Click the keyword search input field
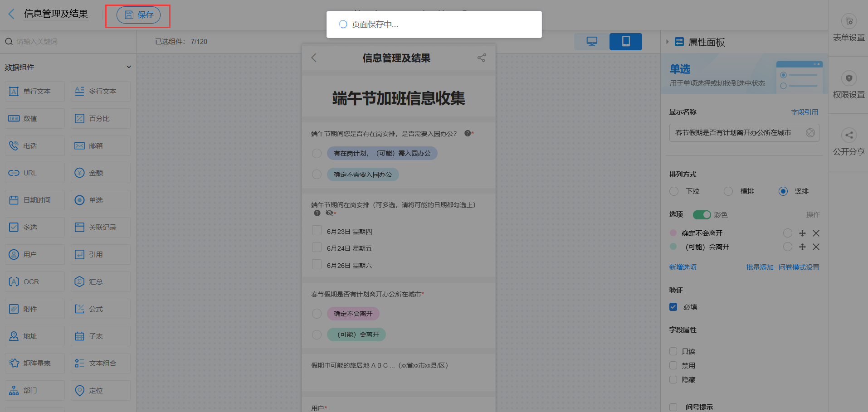 (68, 41)
